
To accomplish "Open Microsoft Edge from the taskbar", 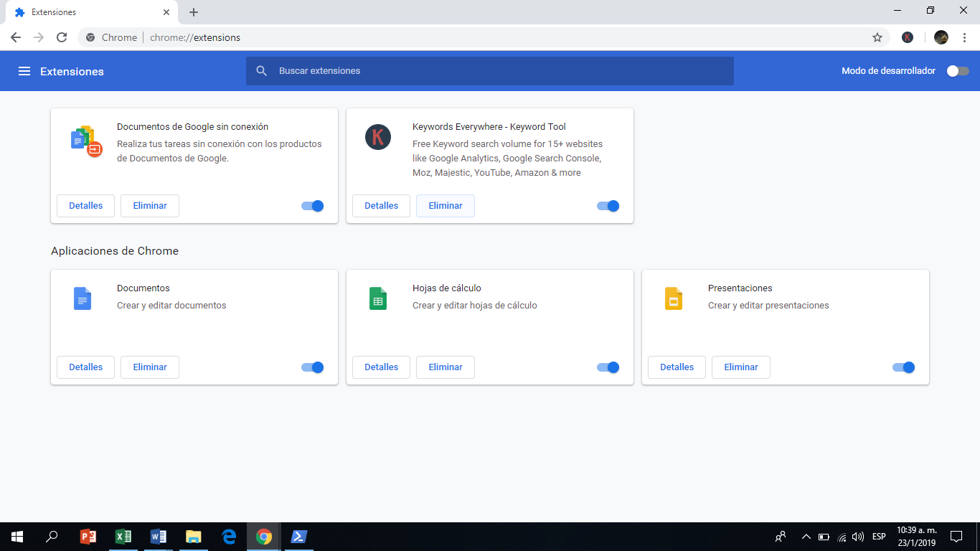I will (x=229, y=537).
